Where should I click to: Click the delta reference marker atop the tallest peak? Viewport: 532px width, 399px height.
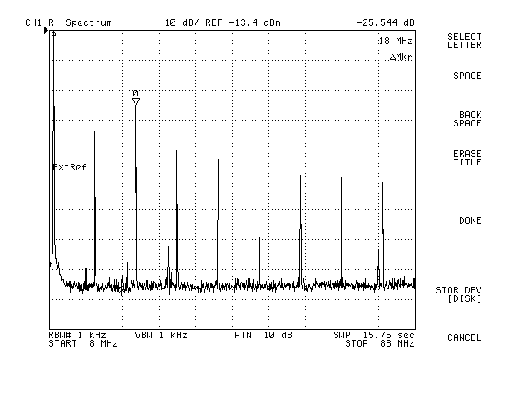[x=53, y=34]
